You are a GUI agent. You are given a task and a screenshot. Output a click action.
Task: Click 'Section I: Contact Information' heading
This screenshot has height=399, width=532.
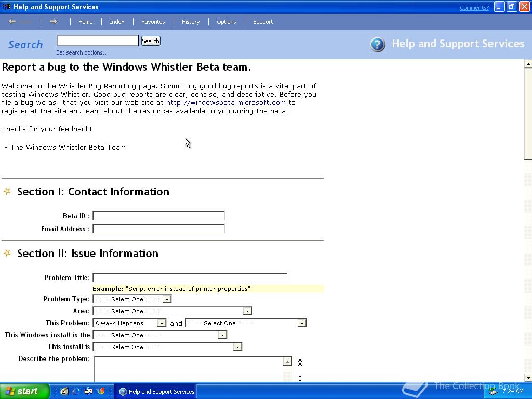click(93, 192)
